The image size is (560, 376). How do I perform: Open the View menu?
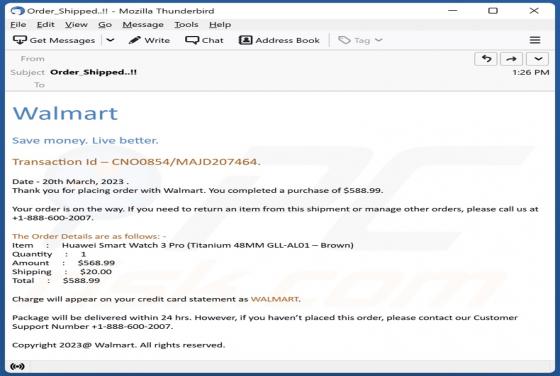[x=76, y=25]
